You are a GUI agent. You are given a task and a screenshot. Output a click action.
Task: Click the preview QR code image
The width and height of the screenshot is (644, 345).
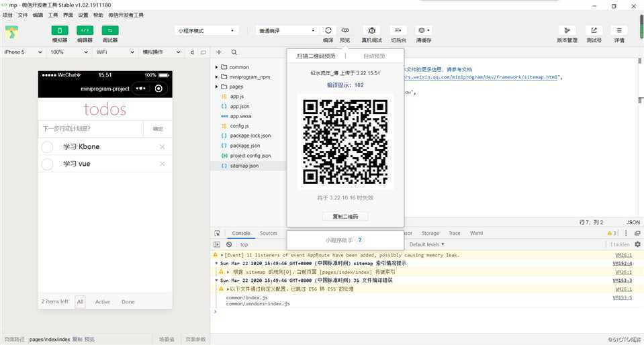point(345,142)
